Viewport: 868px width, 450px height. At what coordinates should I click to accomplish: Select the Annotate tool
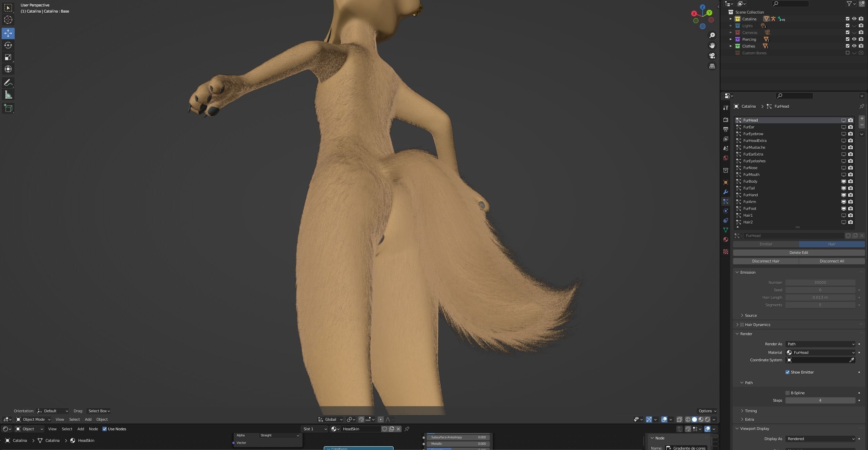pyautogui.click(x=8, y=83)
